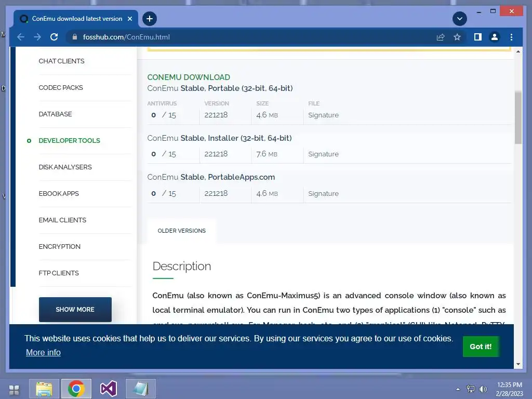Open the Disk Analysers category

click(x=65, y=167)
